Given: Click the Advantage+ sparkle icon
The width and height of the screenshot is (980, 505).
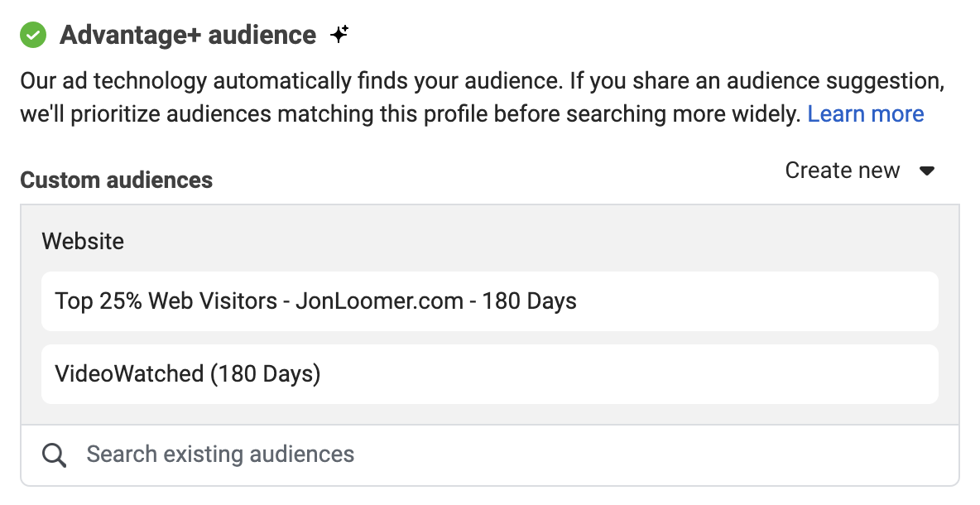Looking at the screenshot, I should pyautogui.click(x=339, y=35).
